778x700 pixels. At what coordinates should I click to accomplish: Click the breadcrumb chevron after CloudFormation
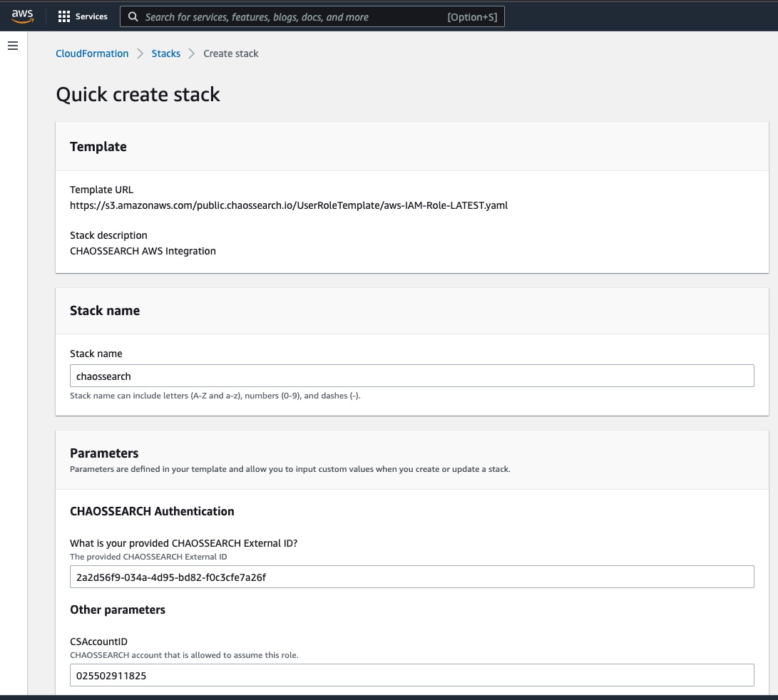coord(140,53)
